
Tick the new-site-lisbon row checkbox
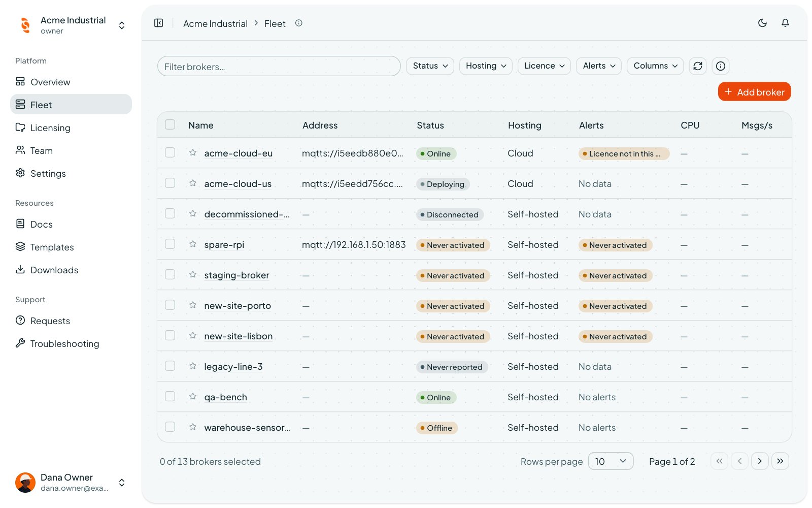[170, 335]
